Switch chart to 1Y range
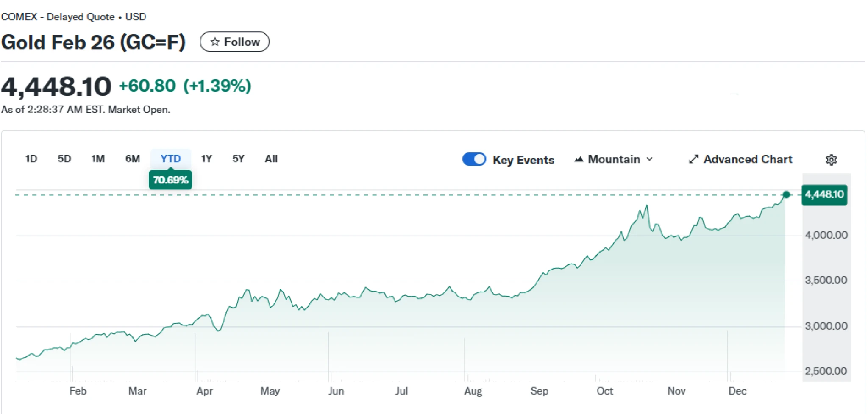Screen dimensions: 868x414 [206, 159]
